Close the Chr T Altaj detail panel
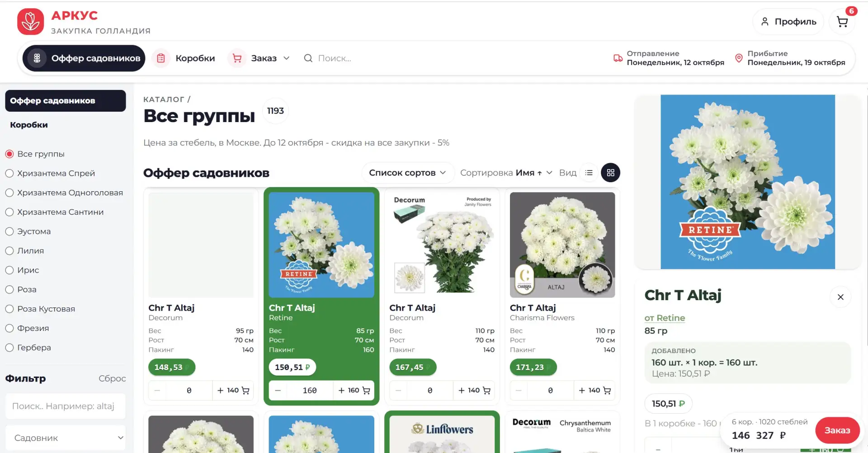 (x=840, y=297)
